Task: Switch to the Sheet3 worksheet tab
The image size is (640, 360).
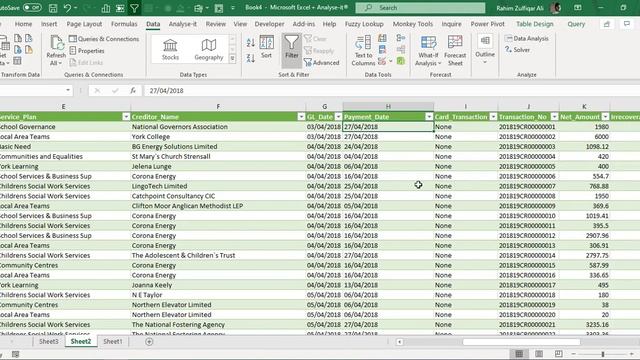Action: point(49,342)
